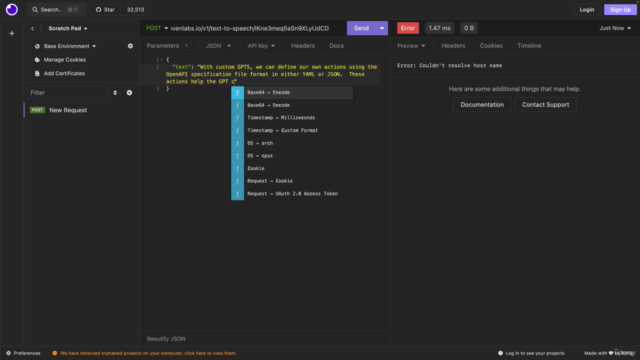
Task: Switch to the Docs tab
Action: [336, 46]
